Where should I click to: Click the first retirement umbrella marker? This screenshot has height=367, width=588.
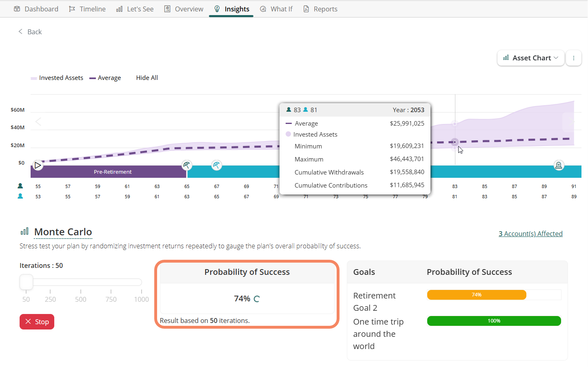pyautogui.click(x=186, y=165)
